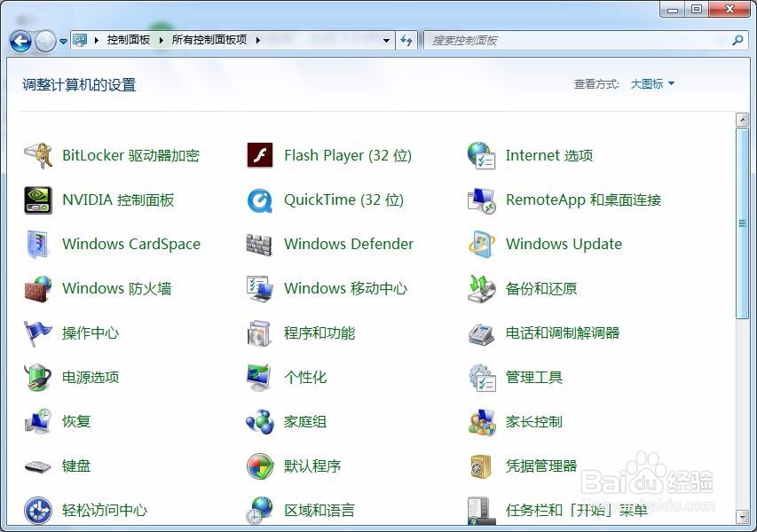The height and width of the screenshot is (532, 757).
Task: Click the back navigation button
Action: (20, 40)
